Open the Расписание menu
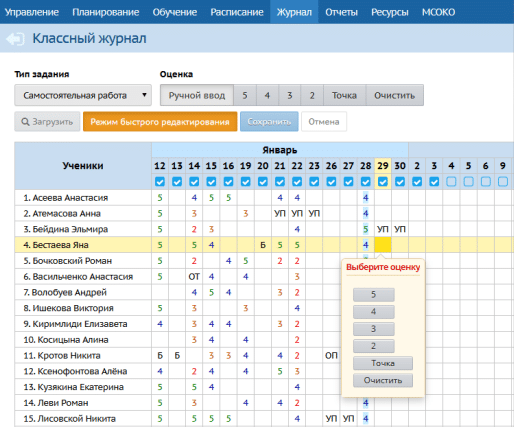Viewport: 514px width, 427px height. pyautogui.click(x=237, y=12)
